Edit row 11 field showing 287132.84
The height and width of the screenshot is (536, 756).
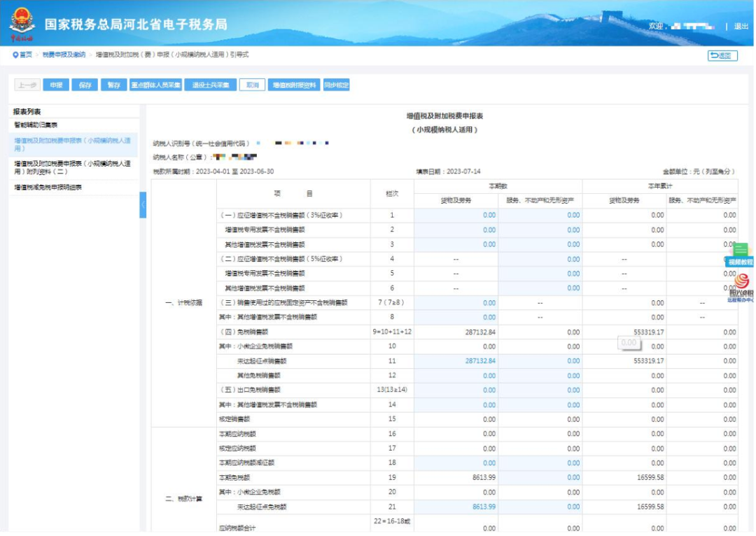[x=457, y=362]
